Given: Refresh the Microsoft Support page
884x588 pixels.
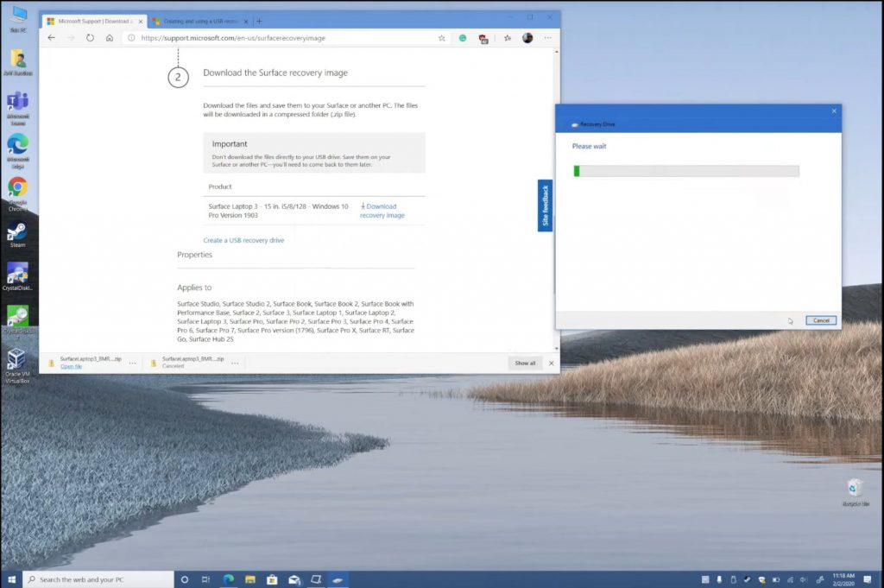Looking at the screenshot, I should 90,38.
